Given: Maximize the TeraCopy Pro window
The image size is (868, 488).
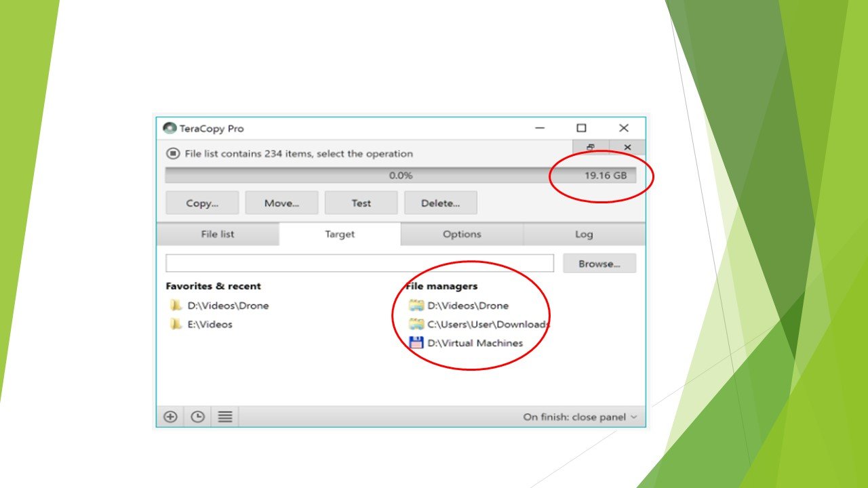Looking at the screenshot, I should coord(581,128).
